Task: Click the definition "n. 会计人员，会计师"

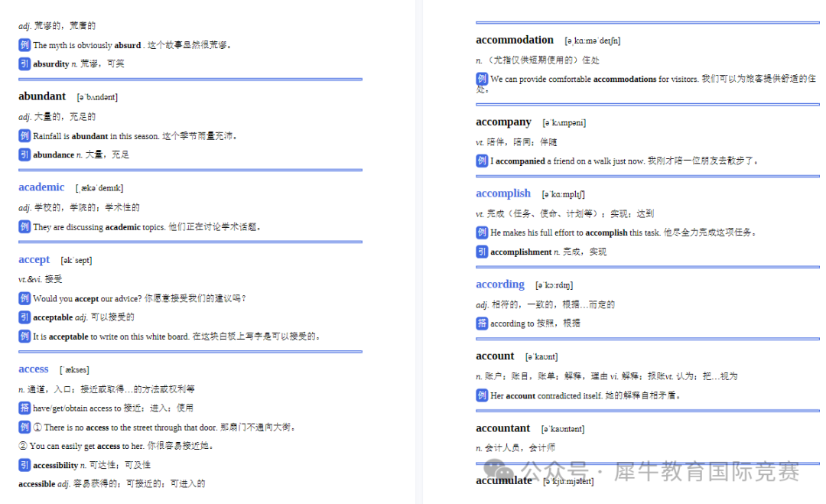Action: pyautogui.click(x=515, y=447)
